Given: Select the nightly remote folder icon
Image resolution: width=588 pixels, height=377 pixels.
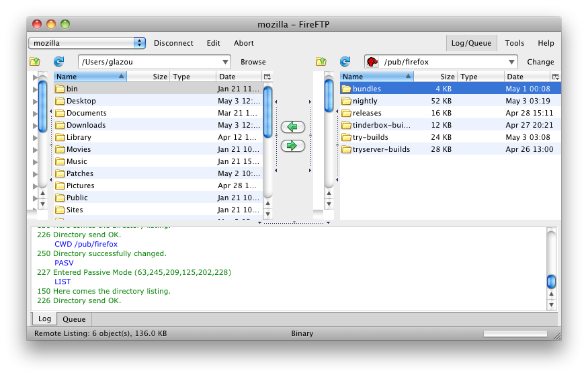Looking at the screenshot, I should [347, 101].
